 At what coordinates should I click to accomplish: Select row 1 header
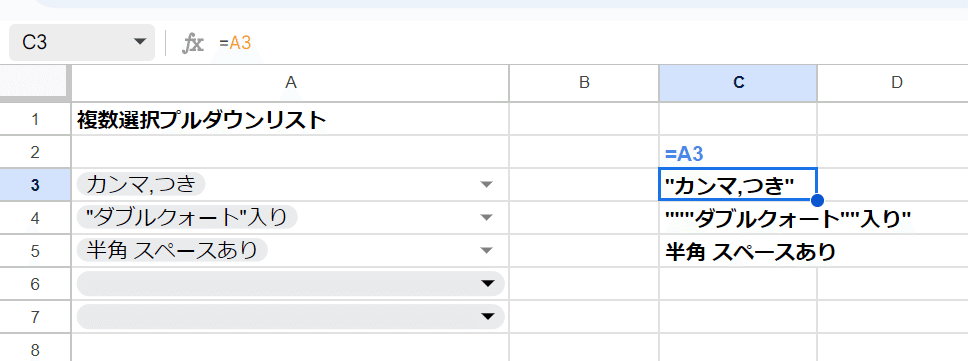point(35,119)
